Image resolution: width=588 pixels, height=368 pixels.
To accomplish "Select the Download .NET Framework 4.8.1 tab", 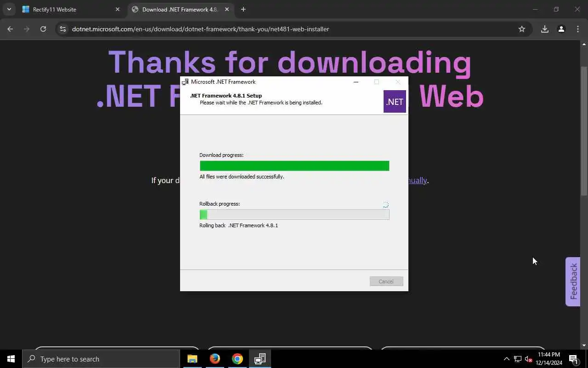I will click(179, 9).
